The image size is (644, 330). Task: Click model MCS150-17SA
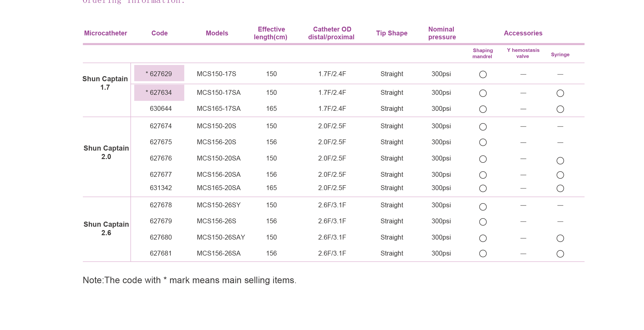click(218, 93)
